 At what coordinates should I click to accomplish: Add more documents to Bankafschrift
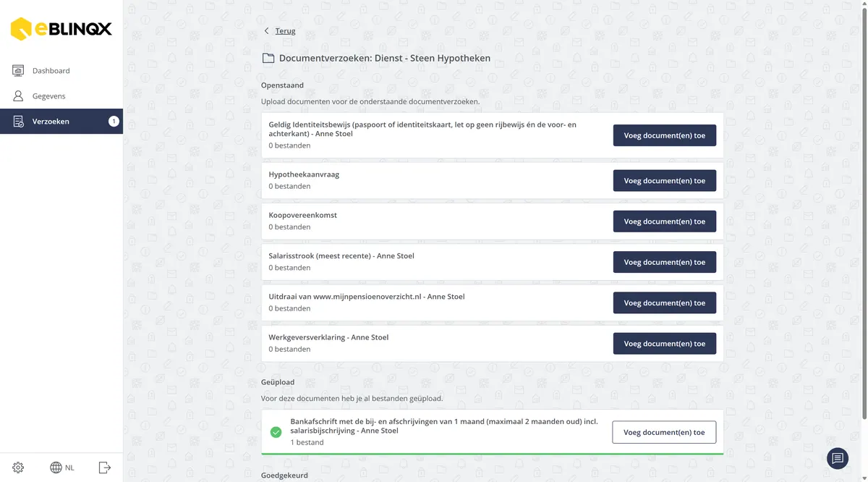click(664, 432)
